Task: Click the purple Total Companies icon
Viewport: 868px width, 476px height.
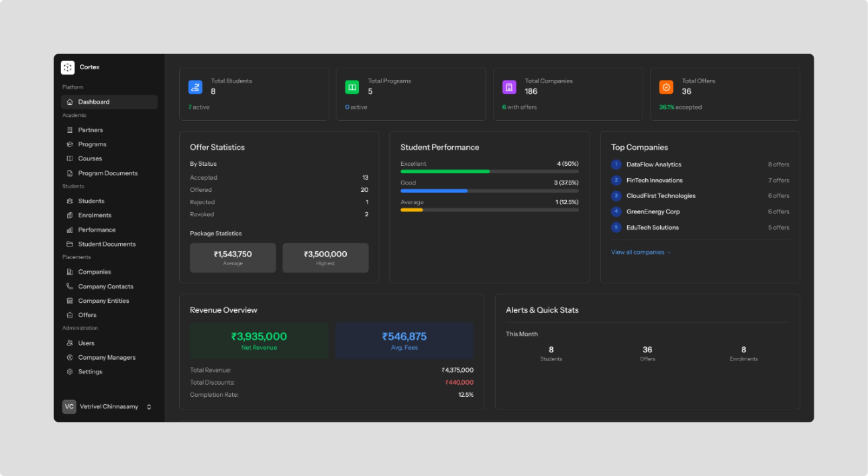Action: tap(509, 87)
